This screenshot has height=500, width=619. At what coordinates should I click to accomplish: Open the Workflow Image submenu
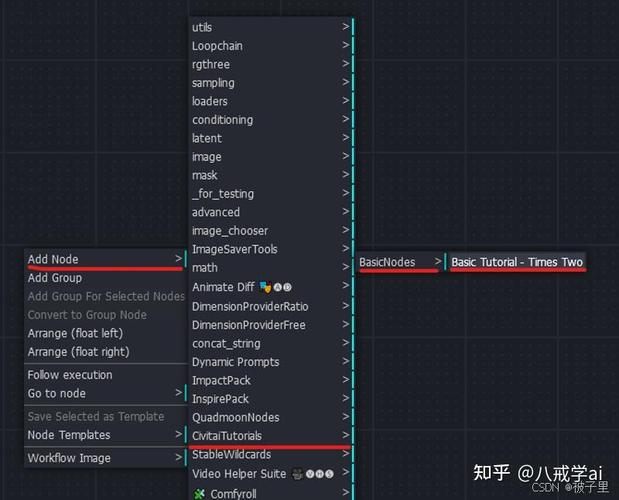tap(105, 458)
